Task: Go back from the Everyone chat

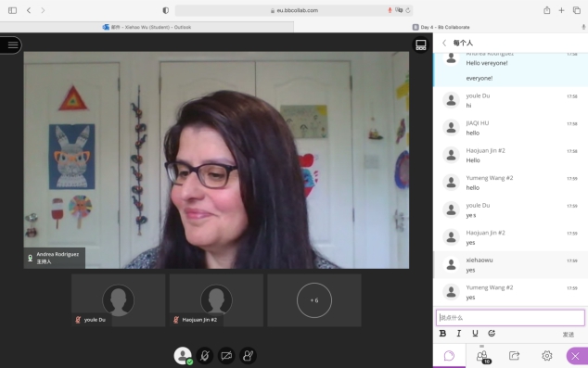Action: 444,43
